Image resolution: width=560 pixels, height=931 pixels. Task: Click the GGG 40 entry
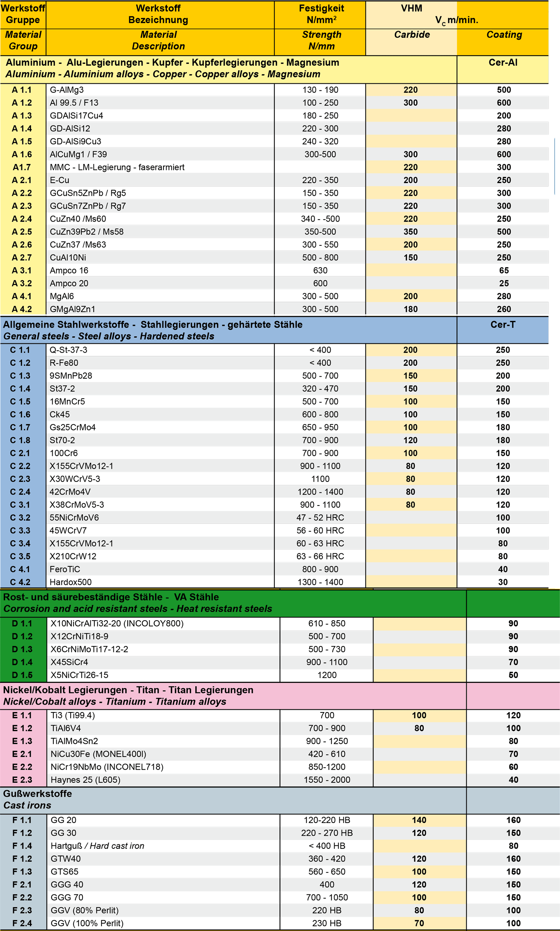point(67,884)
